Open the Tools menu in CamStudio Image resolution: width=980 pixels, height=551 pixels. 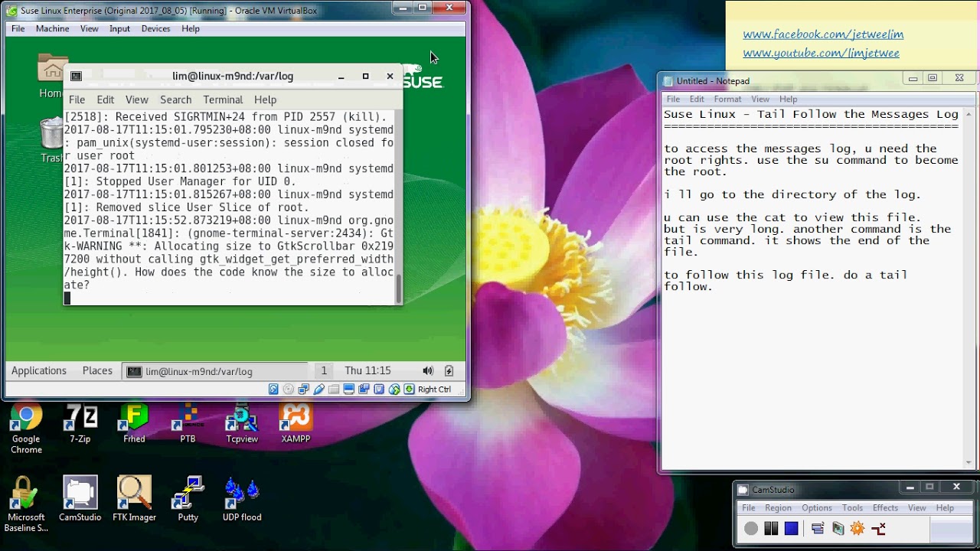point(852,507)
